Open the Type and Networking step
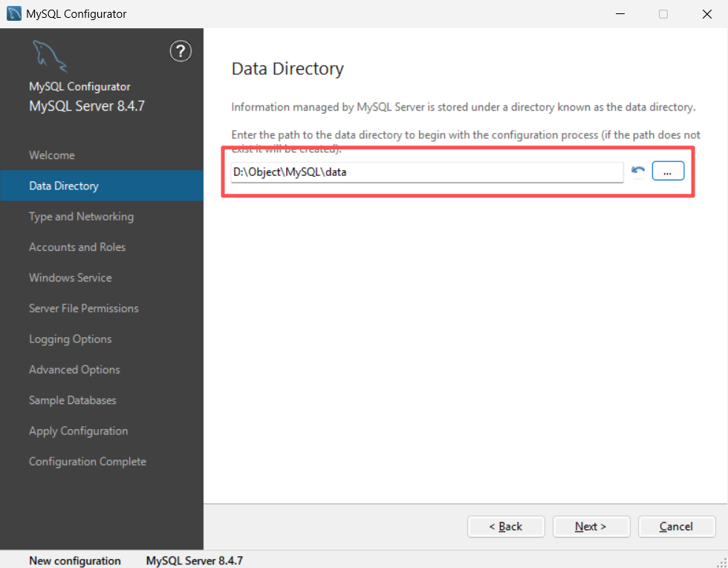 pyautogui.click(x=81, y=217)
